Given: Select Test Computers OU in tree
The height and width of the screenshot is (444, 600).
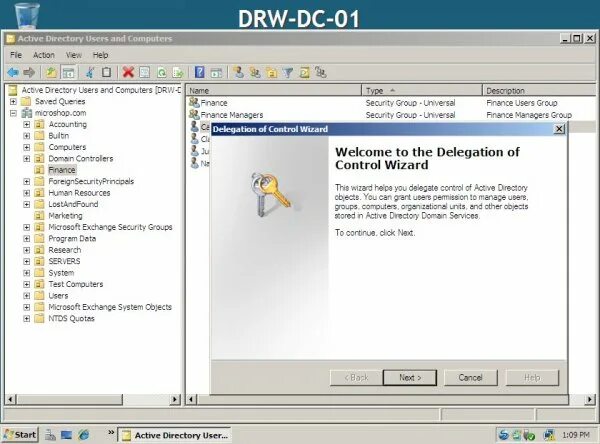Looking at the screenshot, I should tap(76, 284).
